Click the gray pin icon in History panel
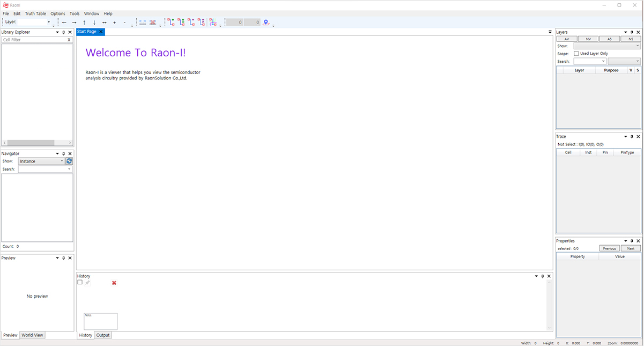This screenshot has height=346, width=644. (87, 283)
